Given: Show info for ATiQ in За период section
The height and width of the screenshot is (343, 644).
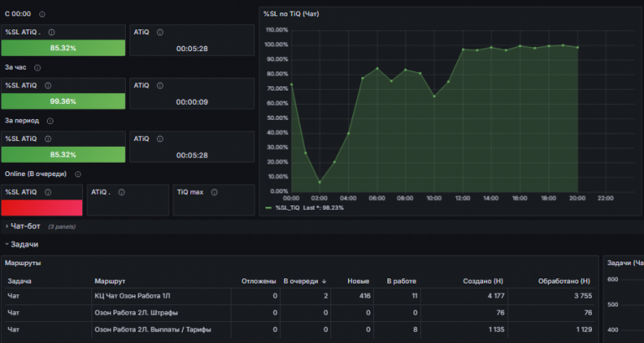Looking at the screenshot, I should [x=160, y=139].
